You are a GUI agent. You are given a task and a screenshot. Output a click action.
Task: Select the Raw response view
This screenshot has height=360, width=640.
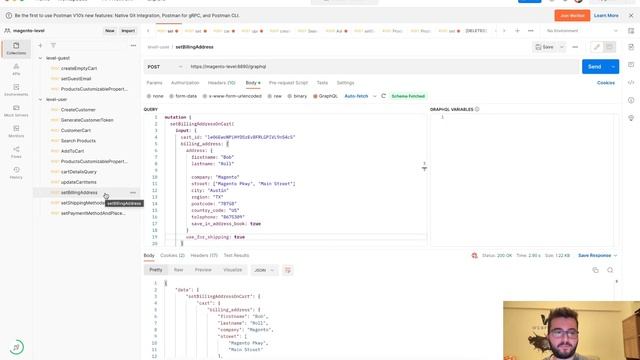point(178,270)
